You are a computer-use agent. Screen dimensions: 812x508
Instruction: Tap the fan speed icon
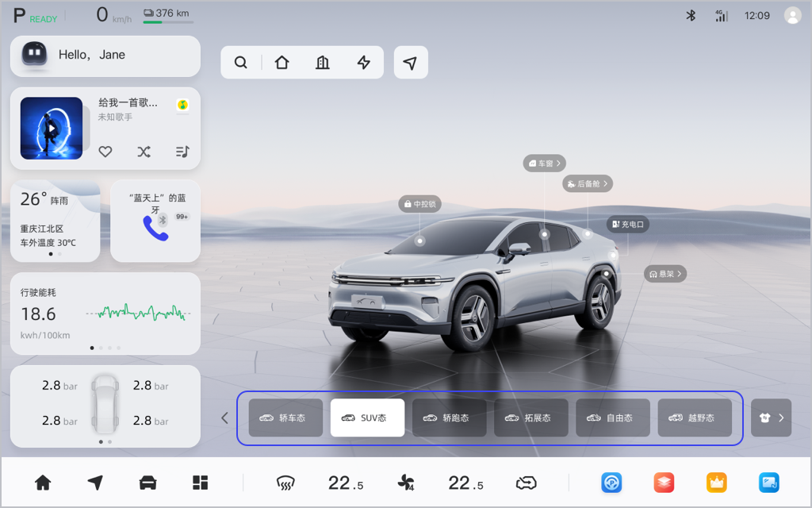pyautogui.click(x=405, y=483)
